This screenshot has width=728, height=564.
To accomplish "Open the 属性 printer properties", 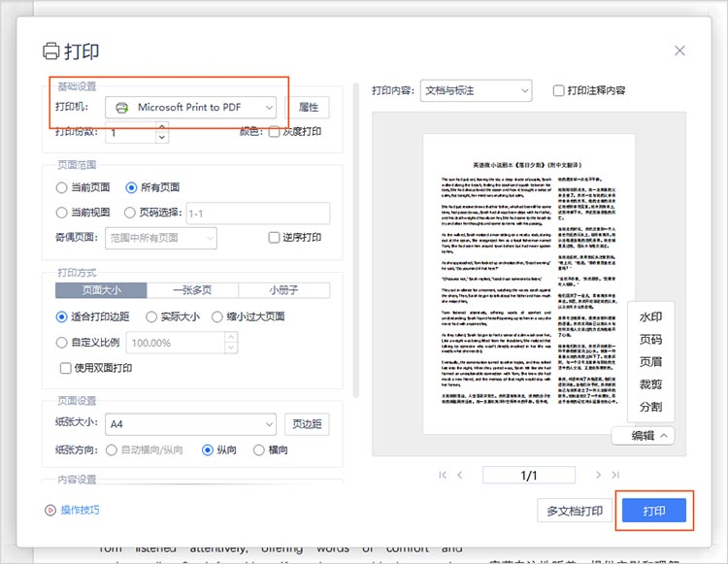I will click(x=309, y=108).
